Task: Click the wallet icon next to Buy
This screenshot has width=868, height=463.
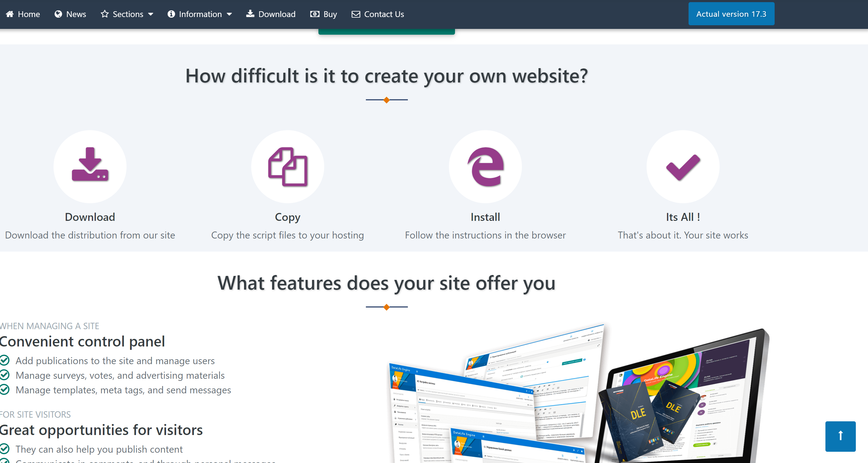Action: (x=314, y=14)
